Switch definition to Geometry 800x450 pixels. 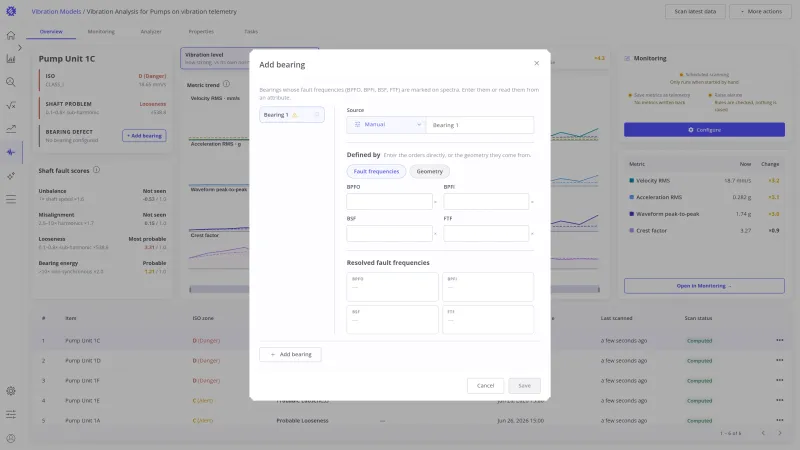[x=430, y=171]
